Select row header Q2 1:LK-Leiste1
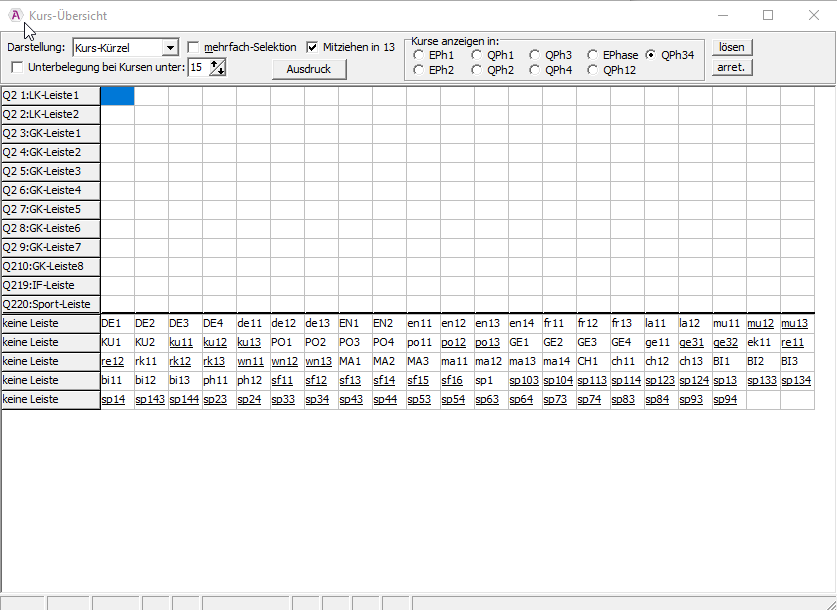Viewport: 837px width, 610px height. [x=51, y=96]
